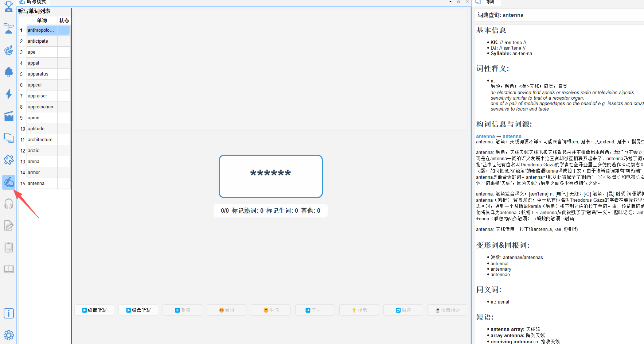
Task: Start 纸面听写 paper dictation
Action: click(x=94, y=310)
